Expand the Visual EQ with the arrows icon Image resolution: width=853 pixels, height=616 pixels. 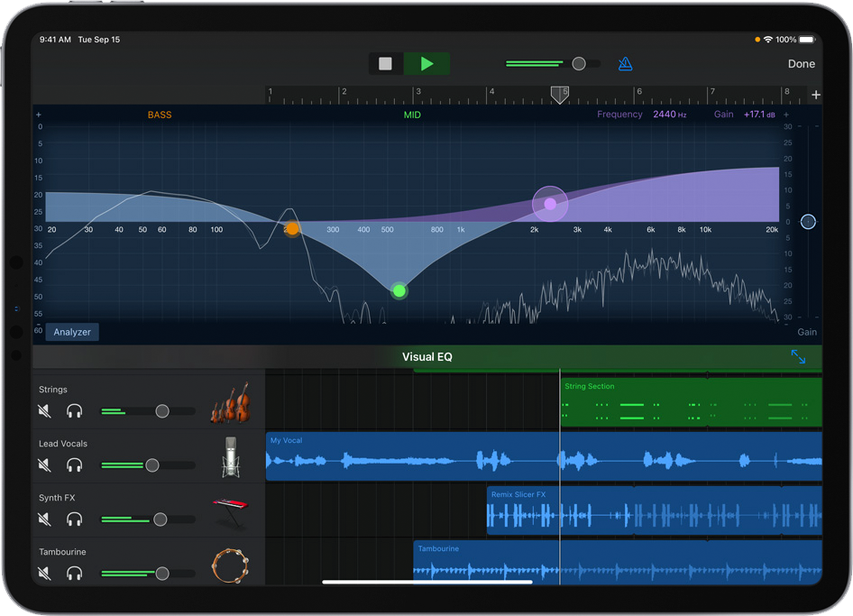click(798, 357)
